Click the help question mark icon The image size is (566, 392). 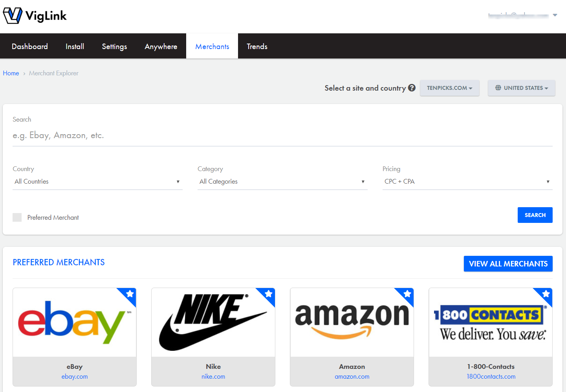pos(412,88)
